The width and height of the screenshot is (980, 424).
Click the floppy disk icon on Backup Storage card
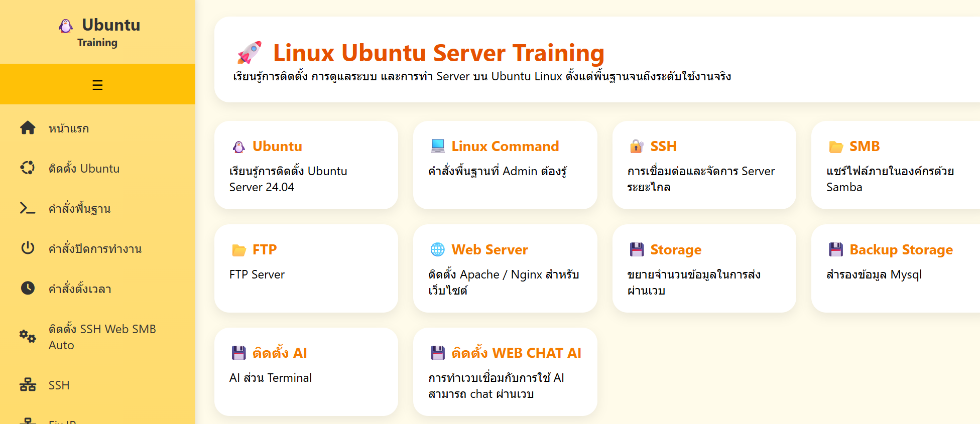point(836,250)
